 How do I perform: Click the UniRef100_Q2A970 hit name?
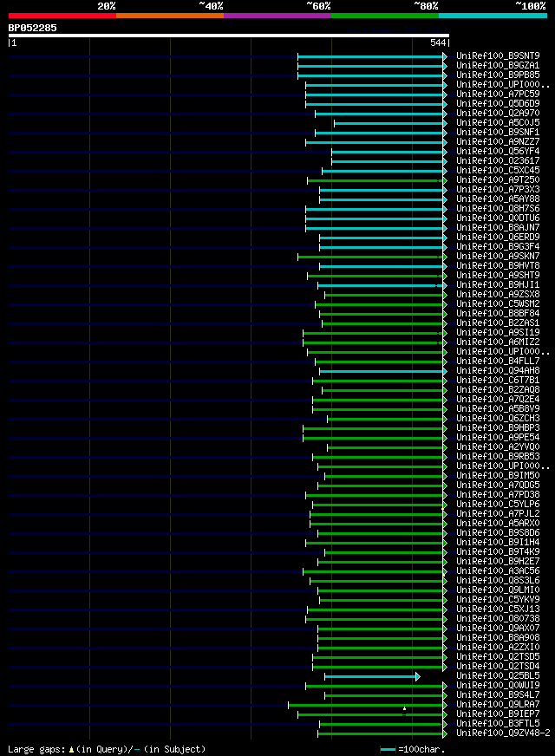point(498,114)
